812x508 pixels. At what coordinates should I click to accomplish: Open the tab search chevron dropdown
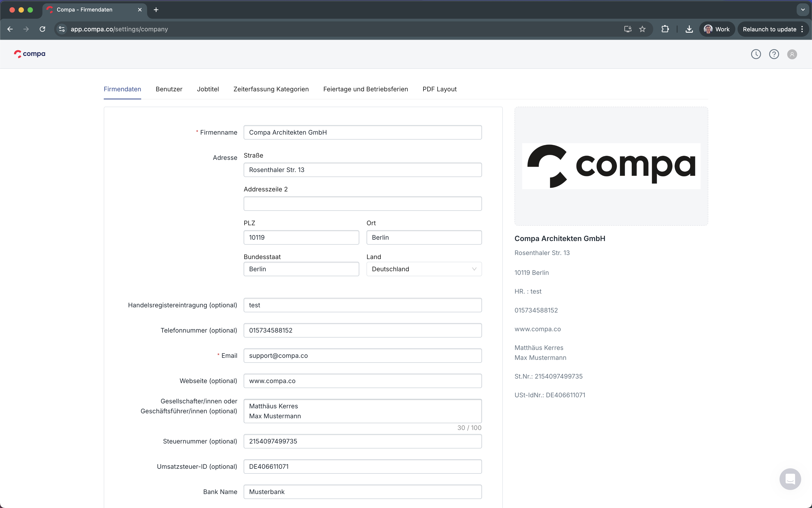[803, 10]
